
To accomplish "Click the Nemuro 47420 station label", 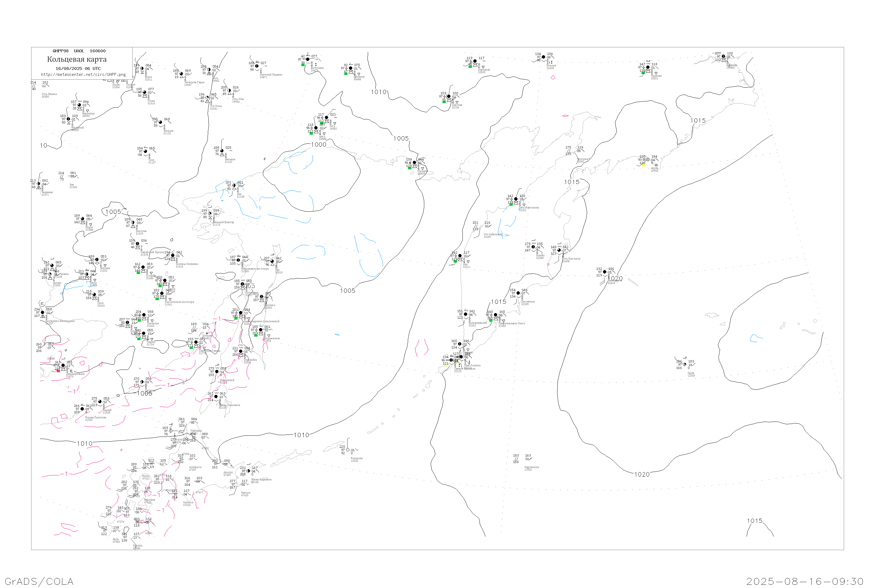I will coord(245,494).
